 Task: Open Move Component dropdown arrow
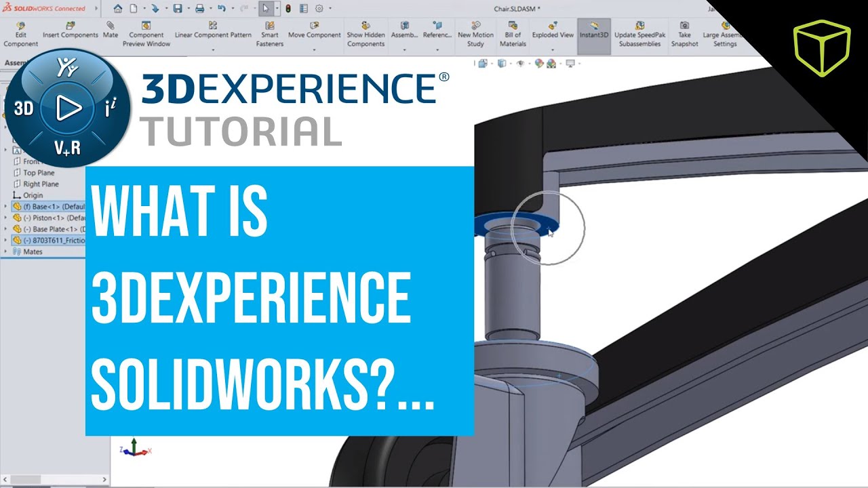click(314, 49)
